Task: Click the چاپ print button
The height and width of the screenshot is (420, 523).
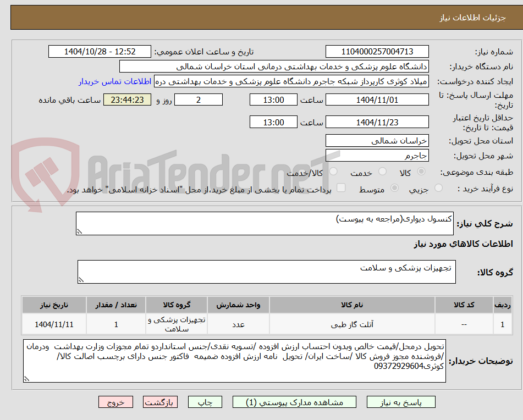Action: 205,402
